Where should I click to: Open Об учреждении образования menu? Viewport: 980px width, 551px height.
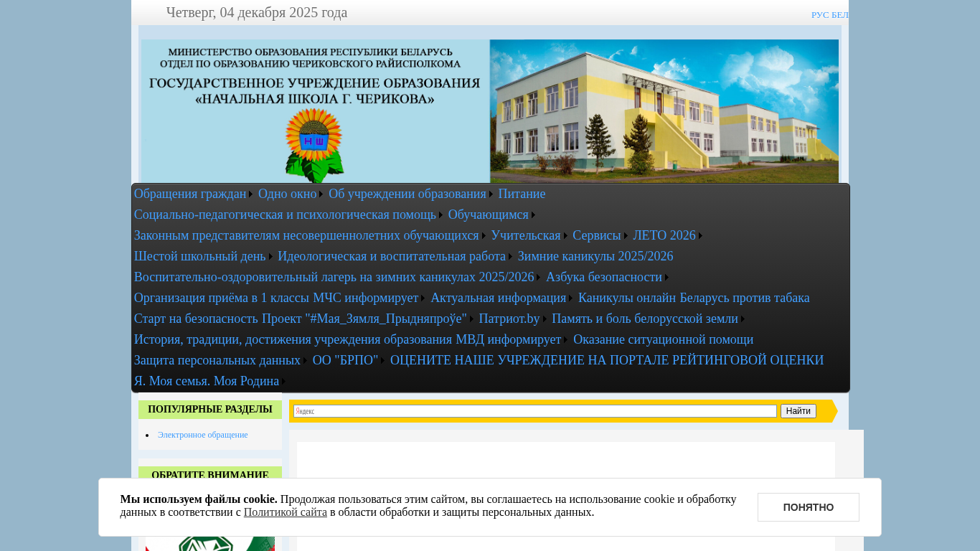[x=407, y=194]
